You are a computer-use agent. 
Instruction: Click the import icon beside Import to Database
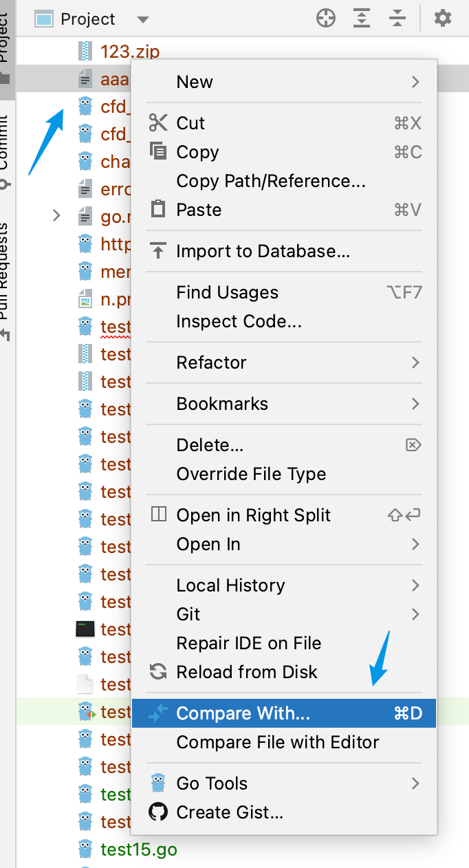[158, 251]
